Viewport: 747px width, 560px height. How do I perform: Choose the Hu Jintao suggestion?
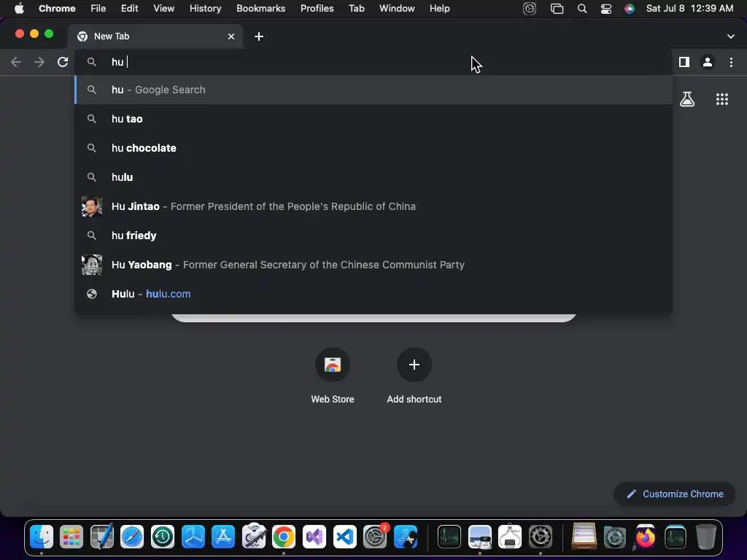373,206
